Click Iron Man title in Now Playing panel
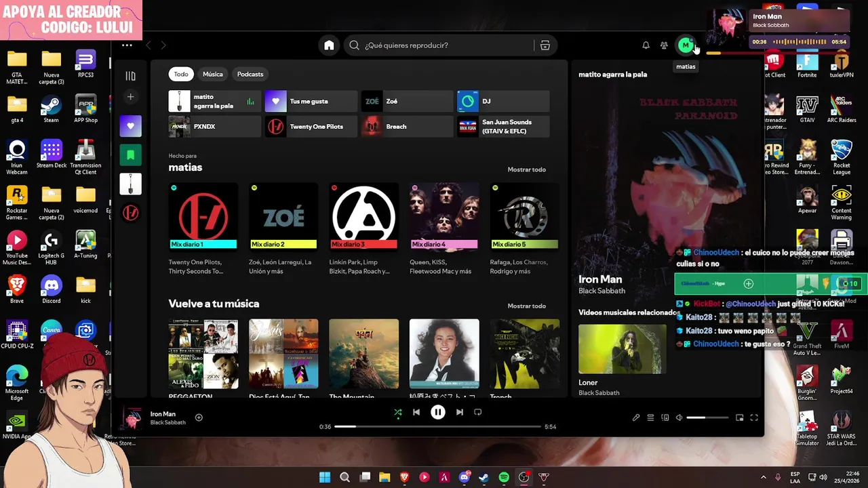 pos(600,279)
